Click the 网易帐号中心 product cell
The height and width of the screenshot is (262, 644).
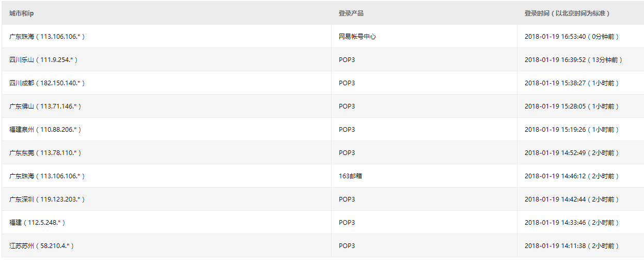357,37
